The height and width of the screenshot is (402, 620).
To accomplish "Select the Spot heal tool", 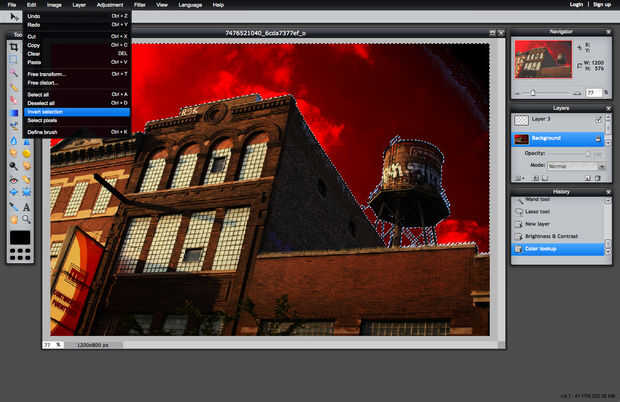I will (x=26, y=180).
